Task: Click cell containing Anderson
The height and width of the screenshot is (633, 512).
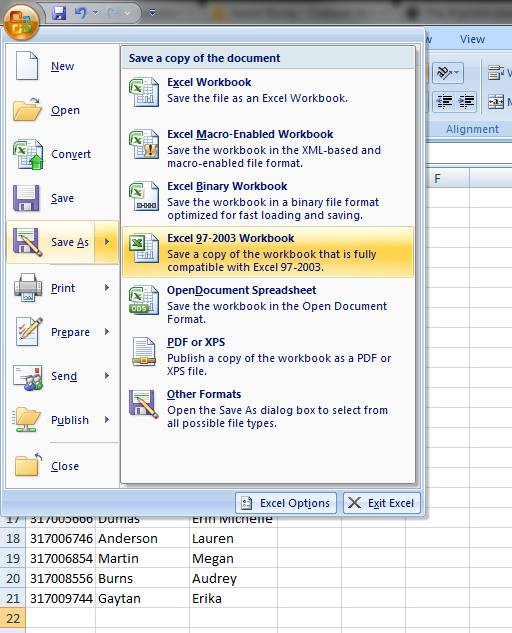Action: pyautogui.click(x=143, y=538)
